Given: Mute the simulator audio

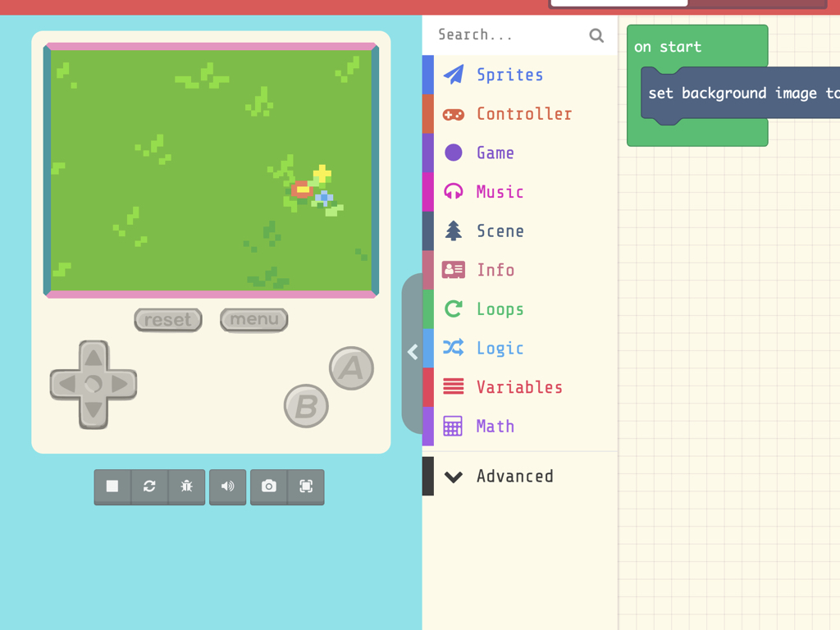Looking at the screenshot, I should pos(228,486).
